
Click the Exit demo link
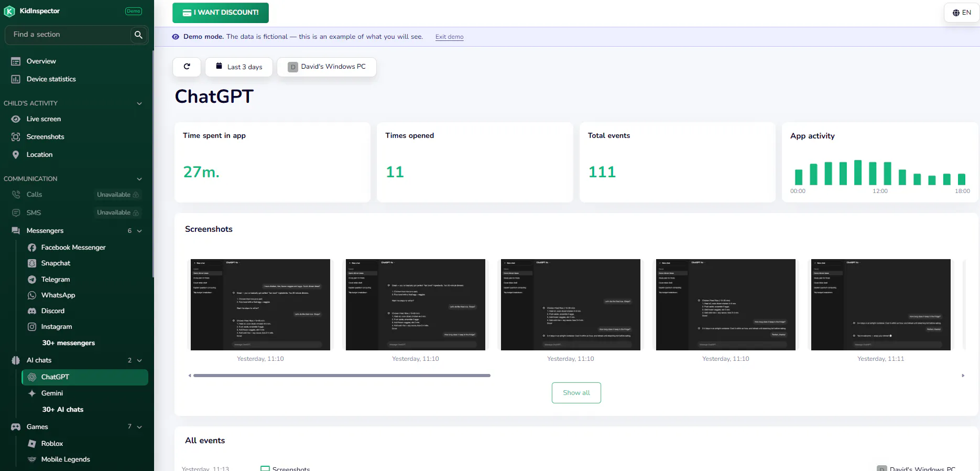coord(450,37)
